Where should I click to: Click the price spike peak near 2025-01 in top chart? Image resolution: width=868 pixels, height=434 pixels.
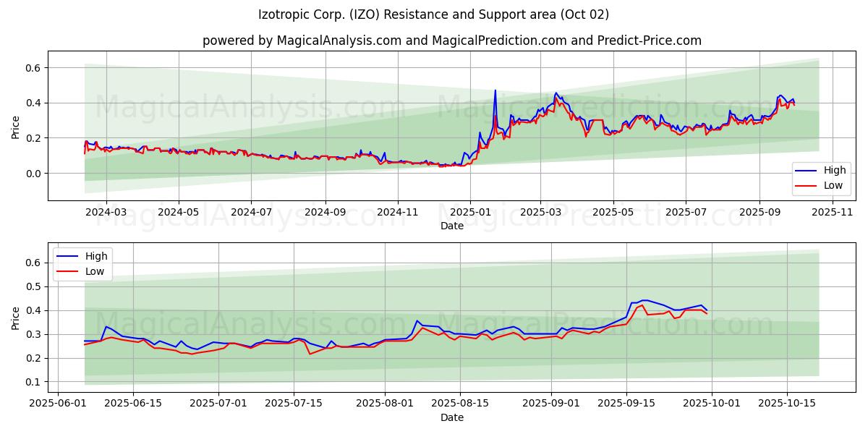click(x=495, y=90)
